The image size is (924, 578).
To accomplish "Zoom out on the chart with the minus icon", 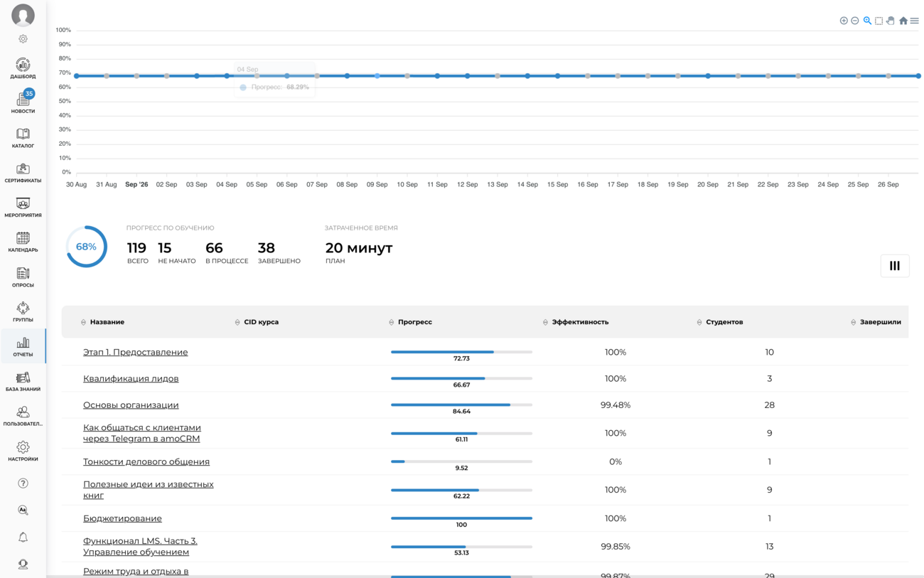I will pos(855,21).
